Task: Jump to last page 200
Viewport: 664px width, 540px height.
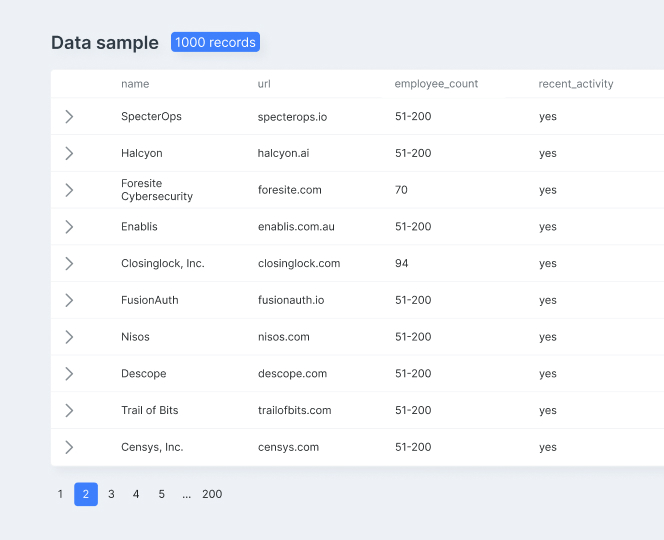Action: pos(212,494)
